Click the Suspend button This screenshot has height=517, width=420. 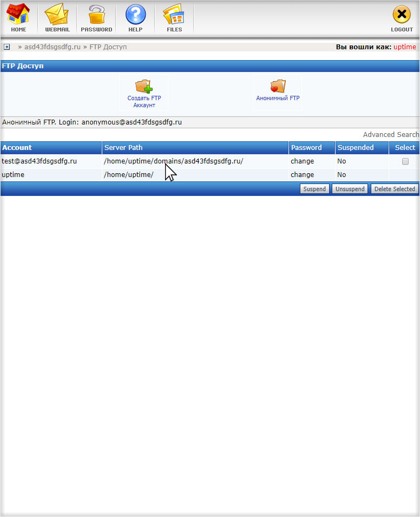pos(314,189)
